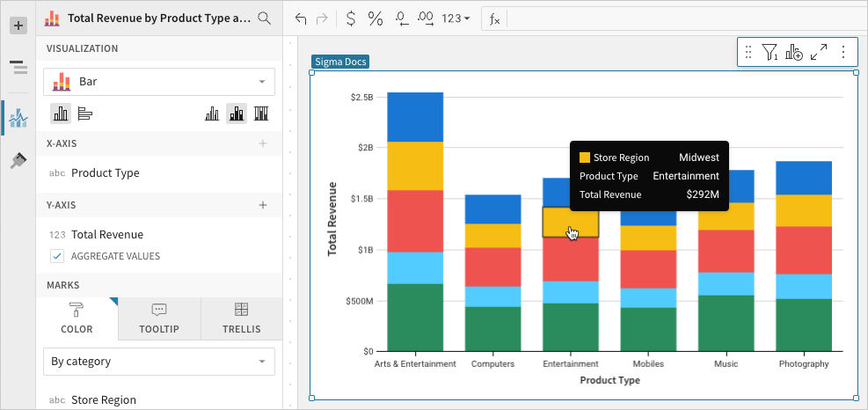Click green segment of Computers bar
868x410 pixels.
click(x=492, y=328)
